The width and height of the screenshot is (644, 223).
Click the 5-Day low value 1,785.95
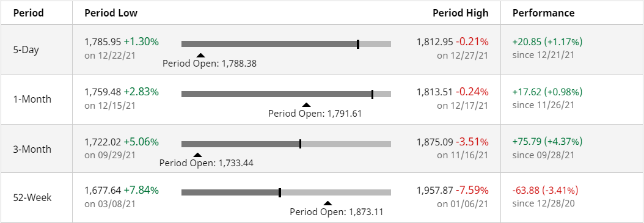(x=103, y=42)
